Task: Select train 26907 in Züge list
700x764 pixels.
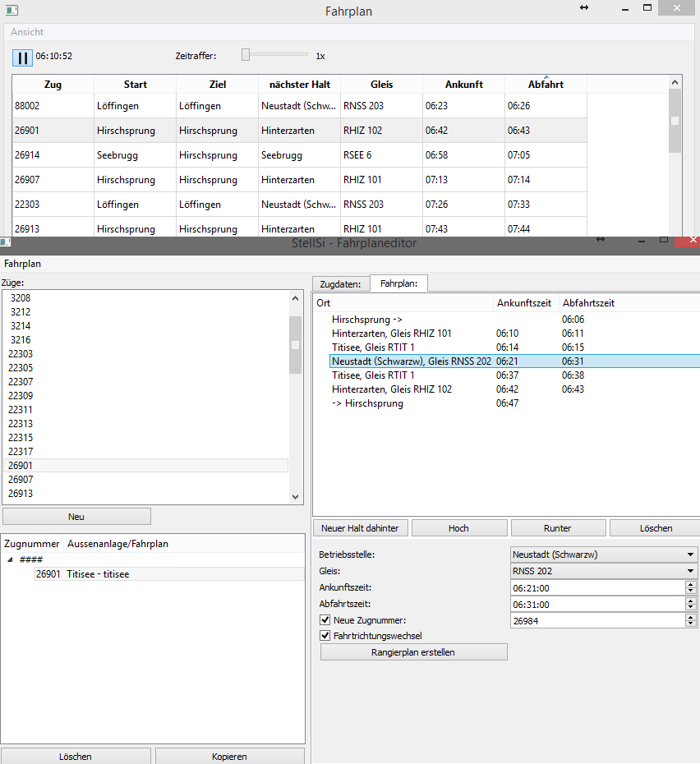Action: 146,480
